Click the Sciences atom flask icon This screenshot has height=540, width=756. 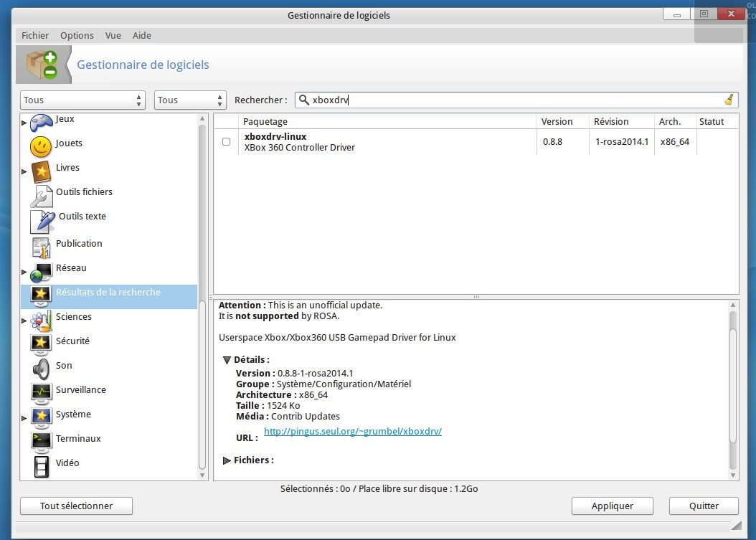click(41, 321)
